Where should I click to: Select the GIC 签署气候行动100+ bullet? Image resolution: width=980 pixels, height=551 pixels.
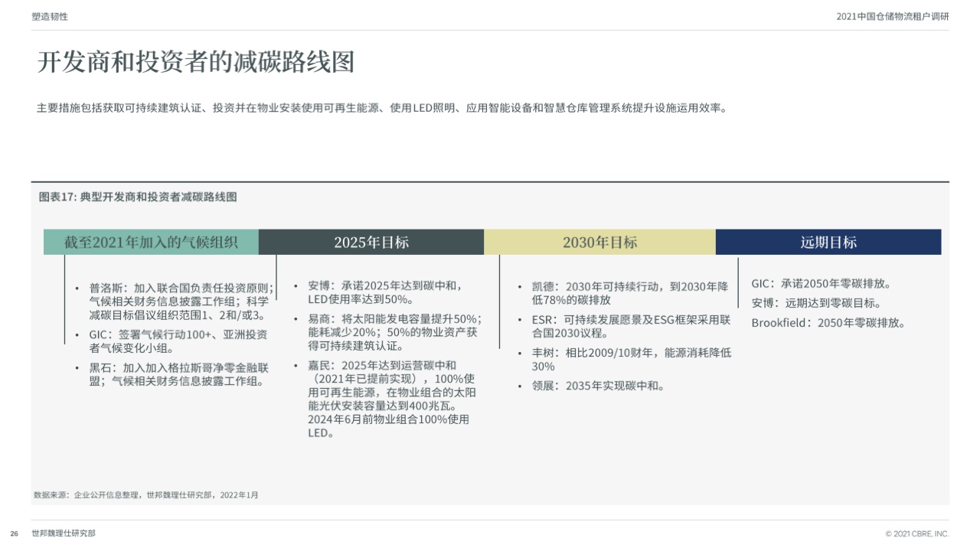pos(178,341)
